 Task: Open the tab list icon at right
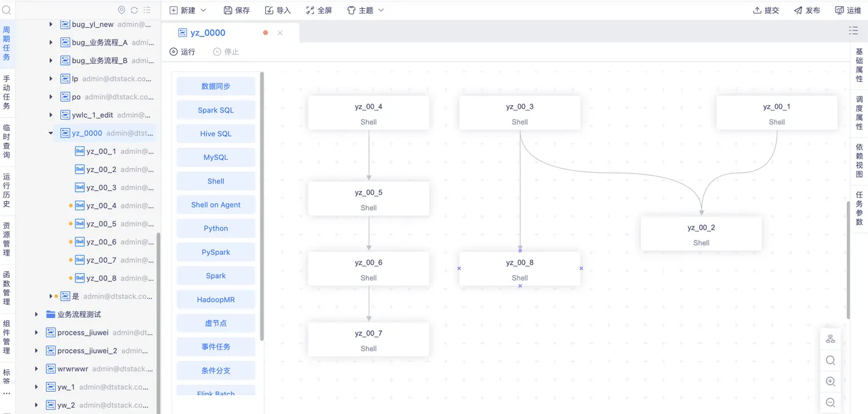tap(853, 30)
